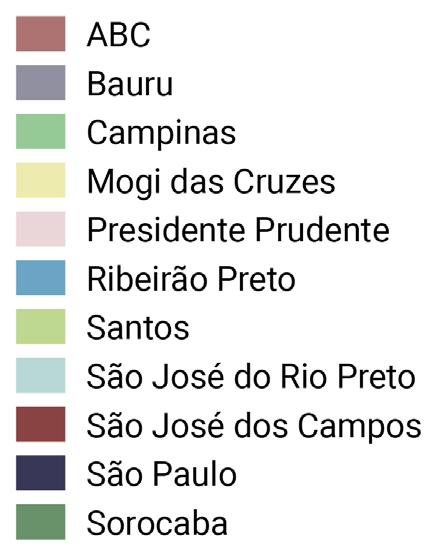
Task: Click the ABC legend label
Action: (x=119, y=35)
